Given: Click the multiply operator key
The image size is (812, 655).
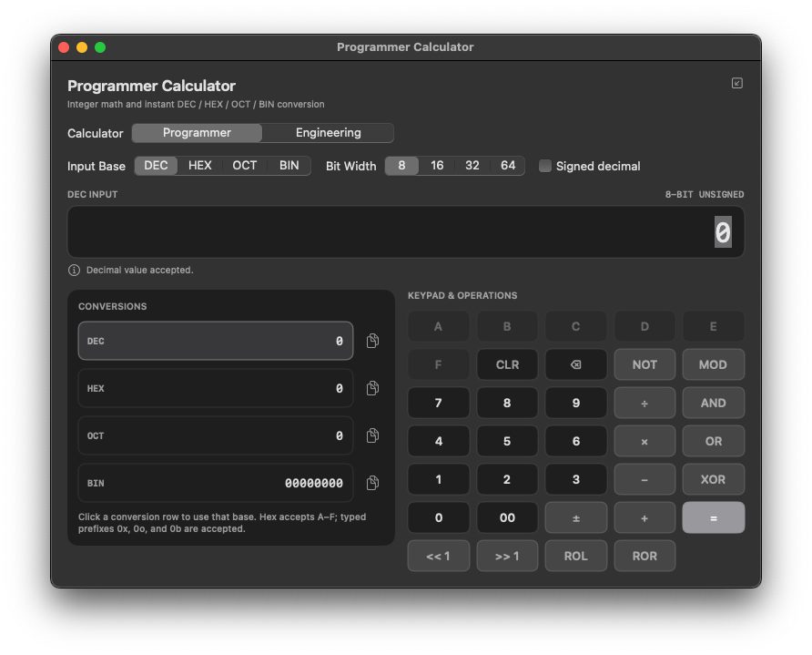Looking at the screenshot, I should (645, 441).
